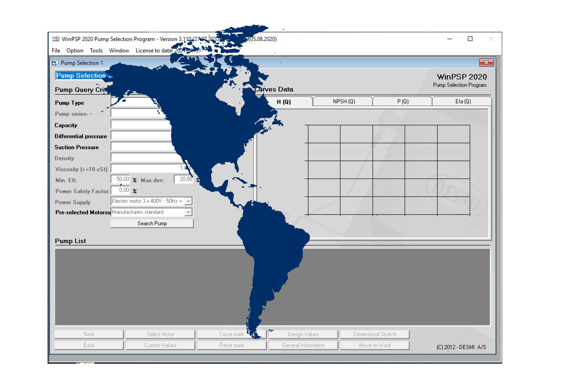
Task: Switch to the H (Q) curve tab
Action: [x=284, y=102]
